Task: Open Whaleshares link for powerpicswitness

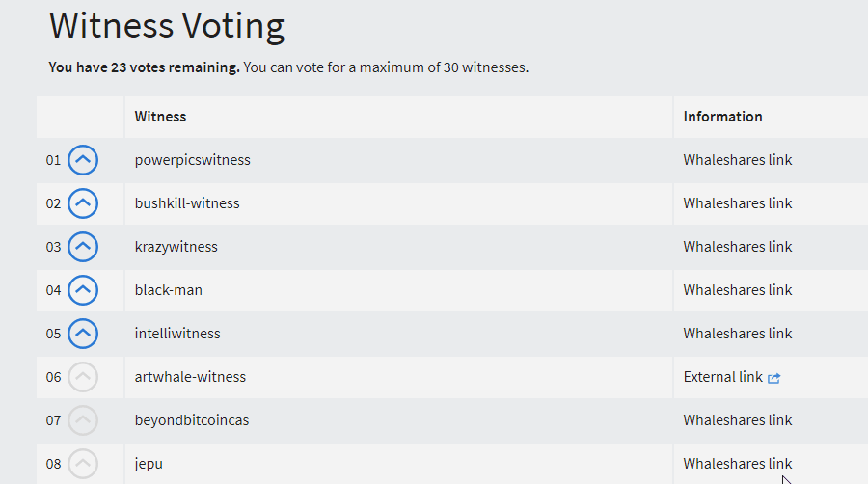Action: tap(738, 160)
